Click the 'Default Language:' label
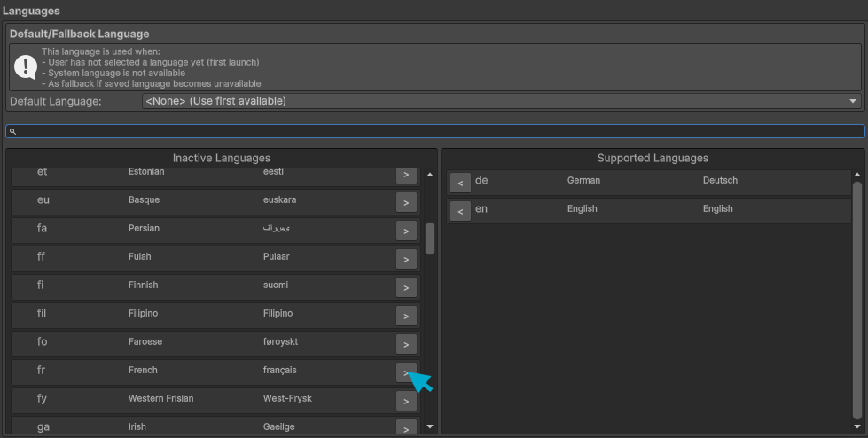Image resolution: width=868 pixels, height=438 pixels. pos(55,102)
